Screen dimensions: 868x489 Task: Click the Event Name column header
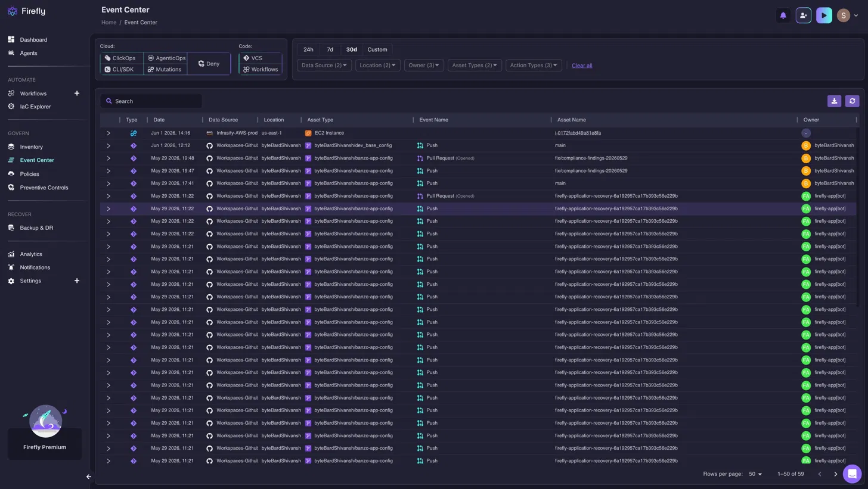pos(433,120)
